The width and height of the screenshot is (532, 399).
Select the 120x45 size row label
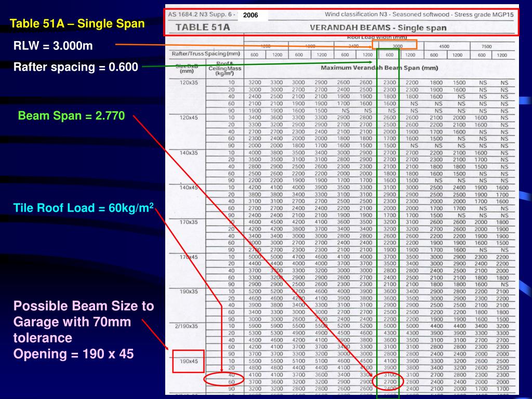click(x=189, y=117)
